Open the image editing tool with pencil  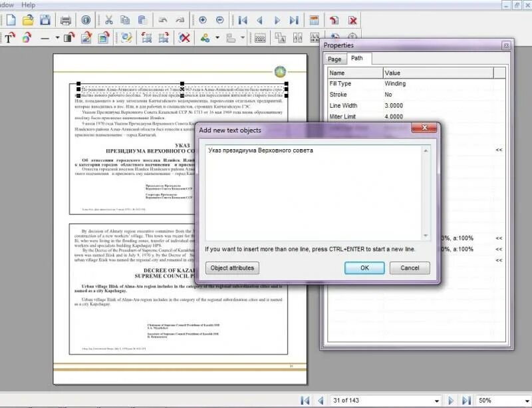86,38
